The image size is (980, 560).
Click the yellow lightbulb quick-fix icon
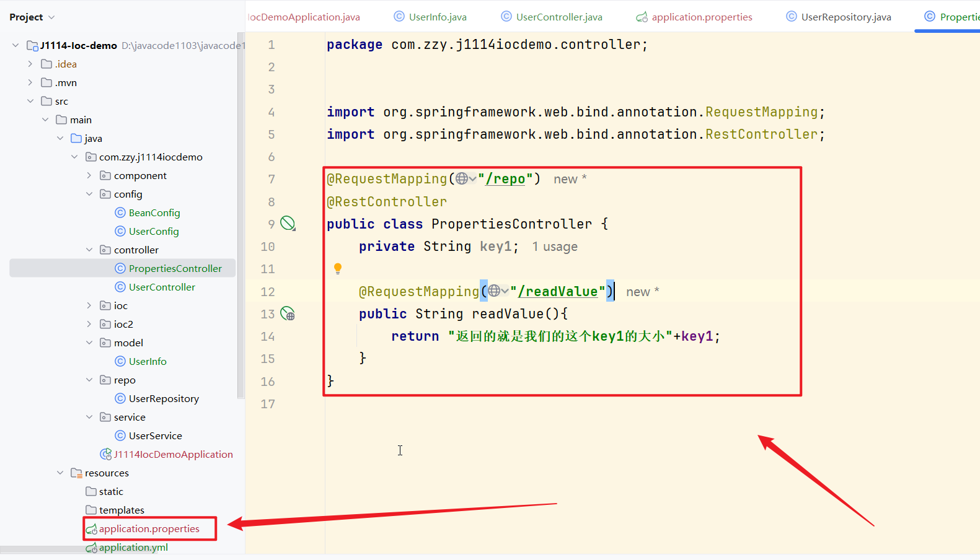(338, 268)
